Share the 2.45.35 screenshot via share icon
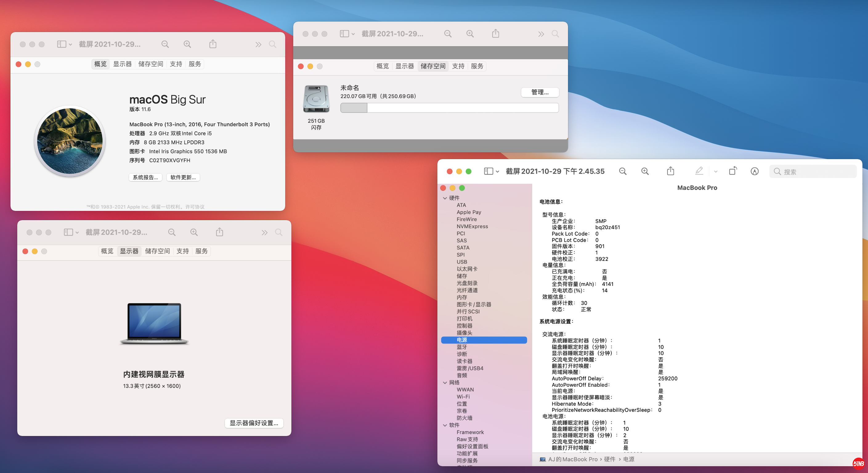This screenshot has width=868, height=473. click(x=671, y=171)
